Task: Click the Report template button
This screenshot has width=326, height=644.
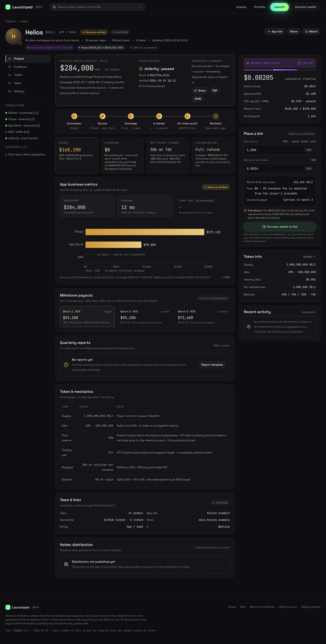Action: pyautogui.click(x=212, y=365)
